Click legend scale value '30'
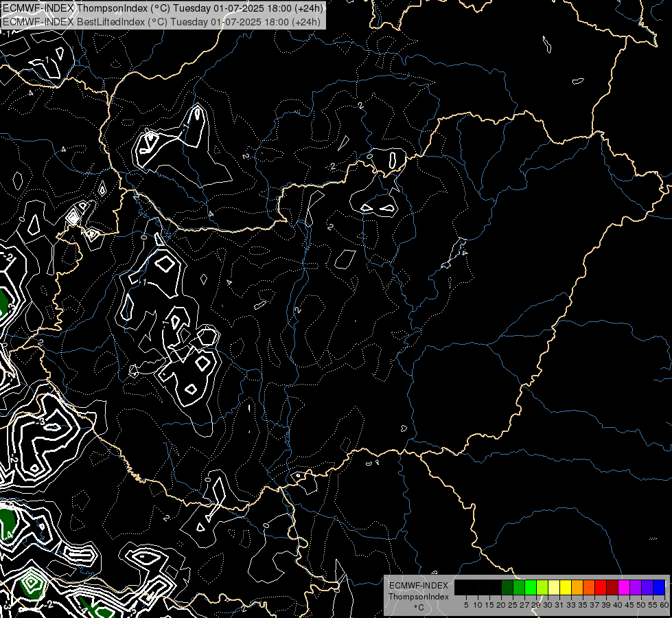 [x=548, y=605]
